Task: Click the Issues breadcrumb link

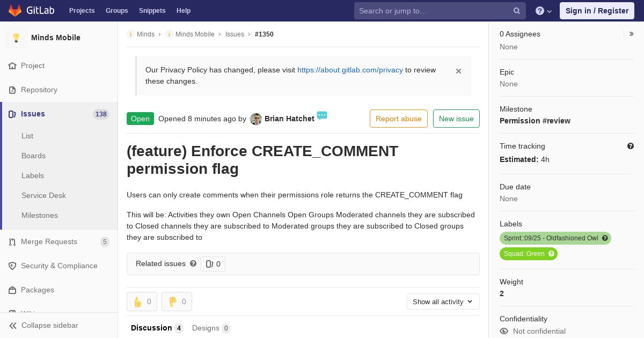Action: point(235,34)
